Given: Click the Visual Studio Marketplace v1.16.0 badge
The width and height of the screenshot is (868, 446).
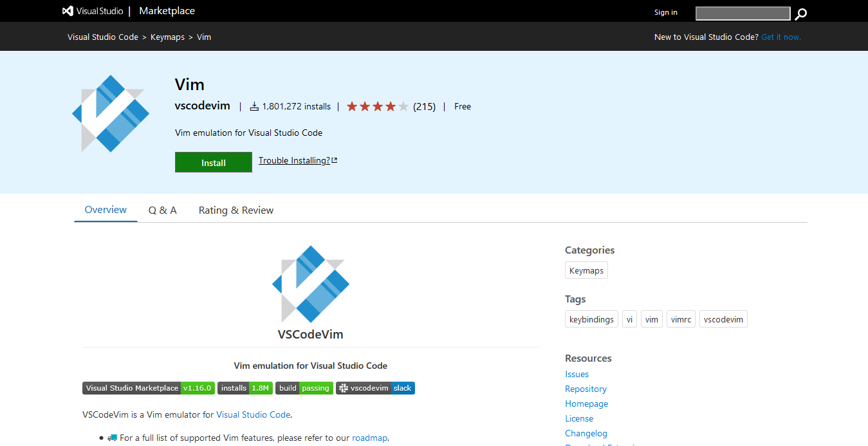Looking at the screenshot, I should tap(148, 388).
